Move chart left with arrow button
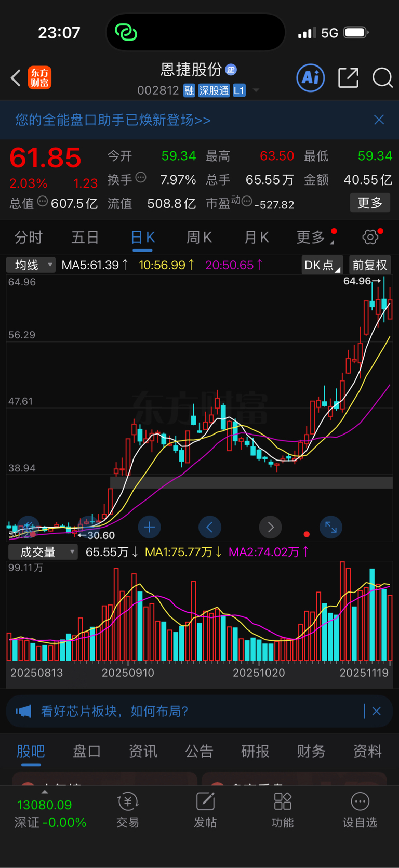 (210, 527)
